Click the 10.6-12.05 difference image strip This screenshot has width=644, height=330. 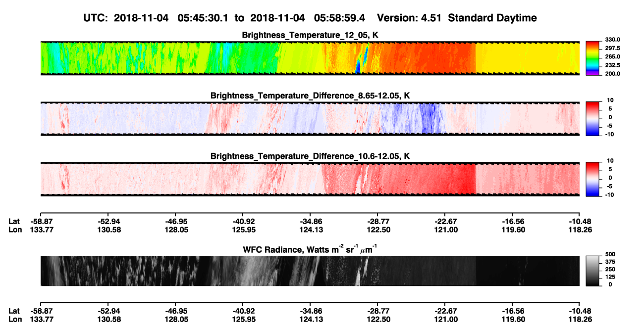click(x=310, y=180)
